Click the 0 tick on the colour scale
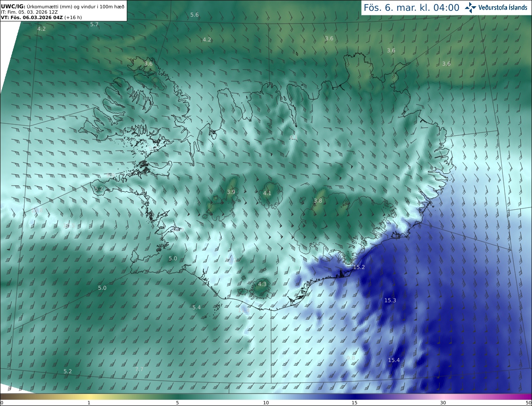The image size is (532, 406). tap(2, 403)
